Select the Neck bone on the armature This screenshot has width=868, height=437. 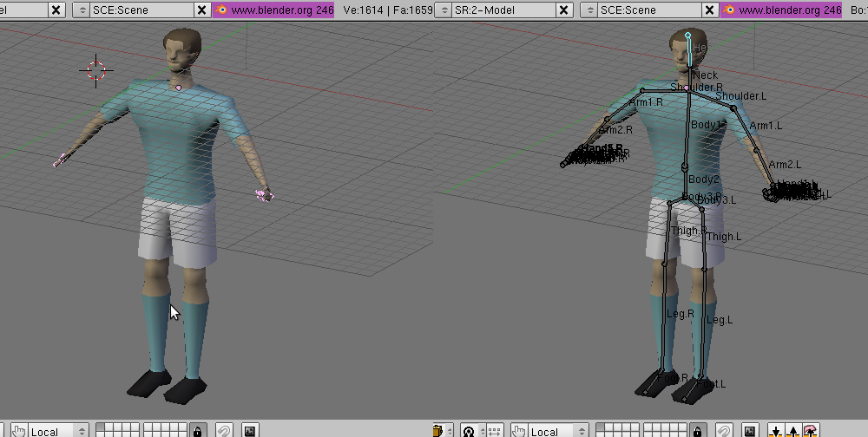(x=705, y=75)
